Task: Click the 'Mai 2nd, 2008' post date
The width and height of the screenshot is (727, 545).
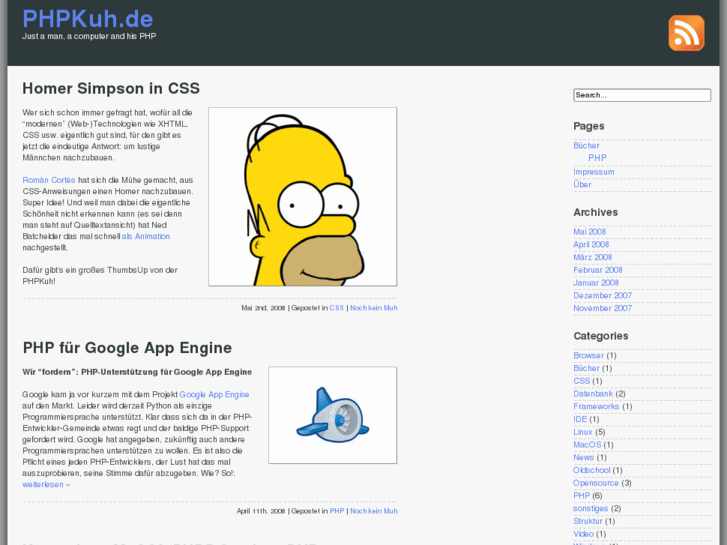Action: click(263, 308)
